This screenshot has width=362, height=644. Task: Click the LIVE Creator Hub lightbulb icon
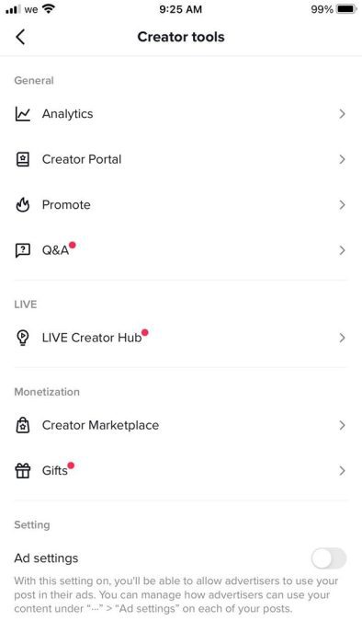point(23,338)
